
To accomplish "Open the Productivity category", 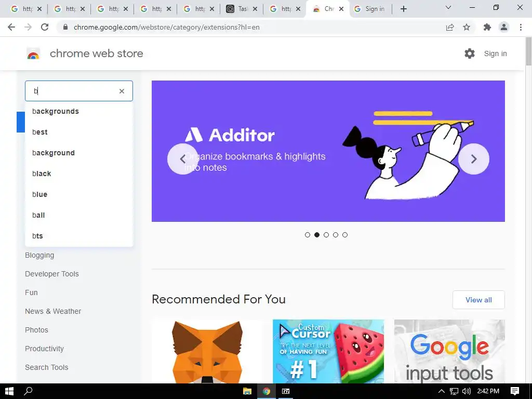I will pyautogui.click(x=44, y=349).
